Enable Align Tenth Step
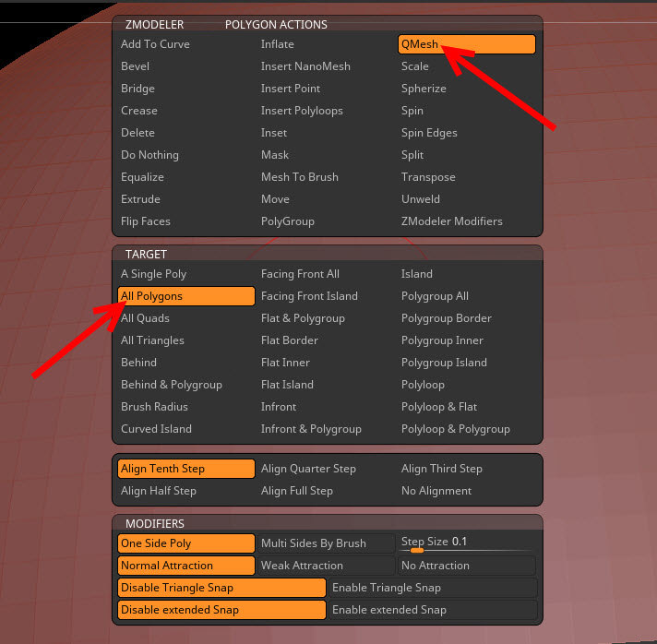 coord(186,469)
